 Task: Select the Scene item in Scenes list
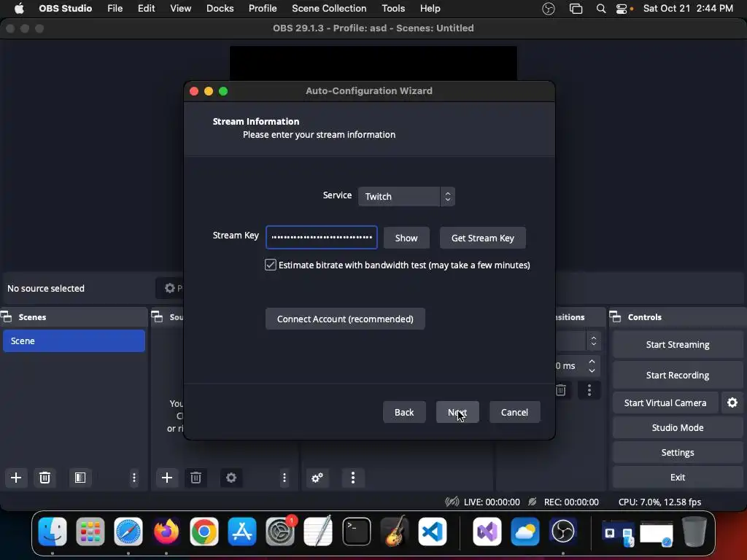tap(74, 341)
